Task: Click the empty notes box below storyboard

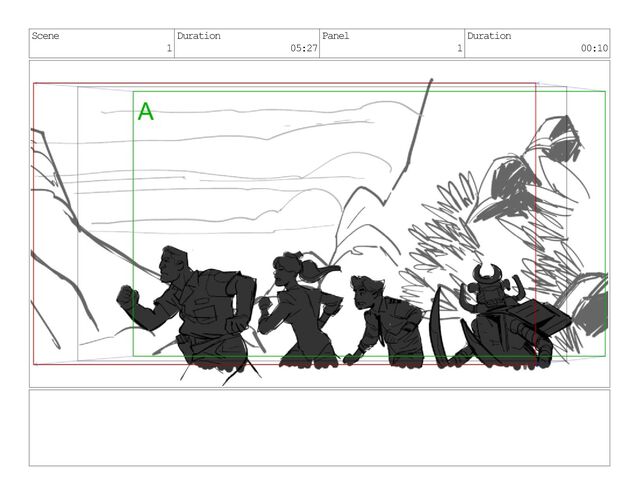Action: tap(320, 428)
